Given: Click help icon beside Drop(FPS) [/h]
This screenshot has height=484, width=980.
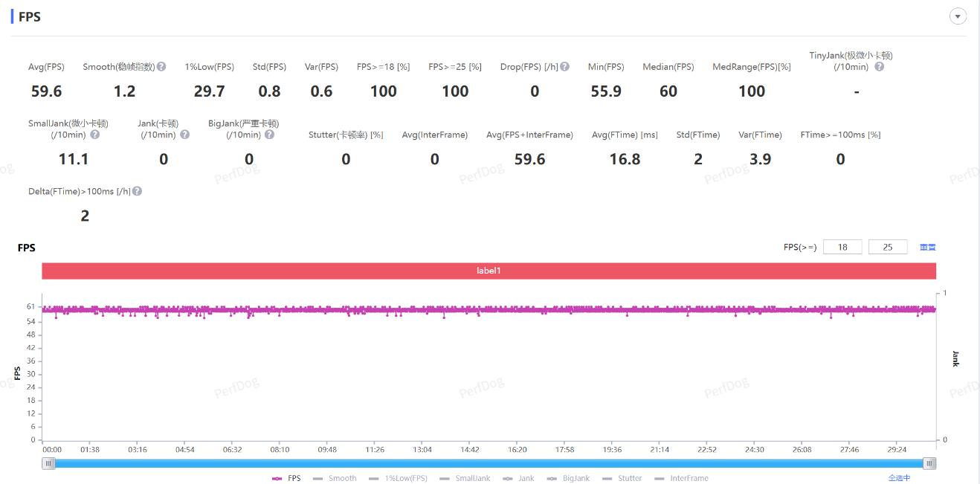Looking at the screenshot, I should 564,67.
